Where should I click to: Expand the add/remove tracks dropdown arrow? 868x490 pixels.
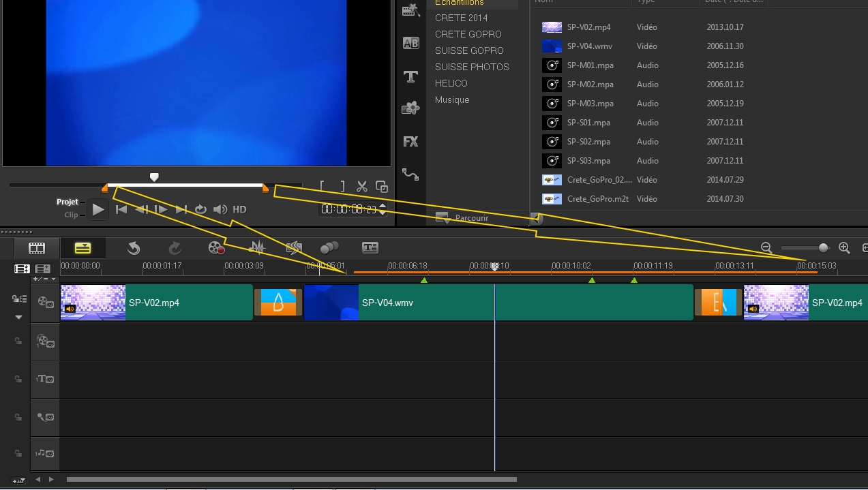coord(53,279)
